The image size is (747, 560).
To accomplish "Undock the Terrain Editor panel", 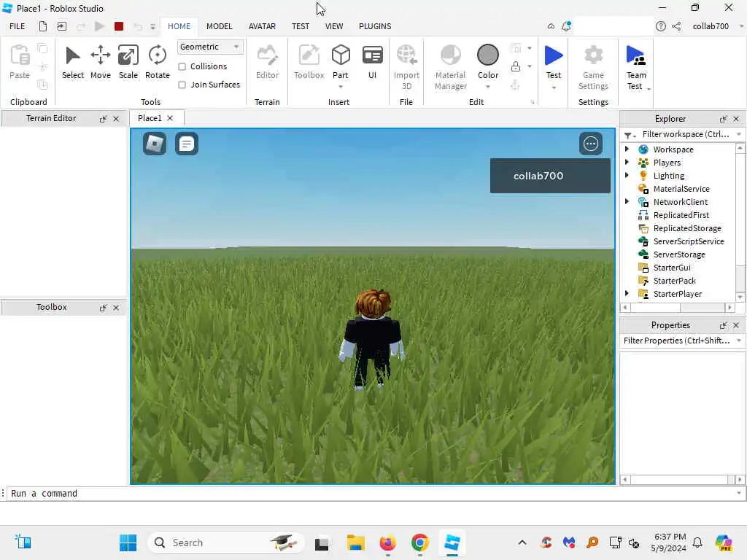I will (103, 119).
